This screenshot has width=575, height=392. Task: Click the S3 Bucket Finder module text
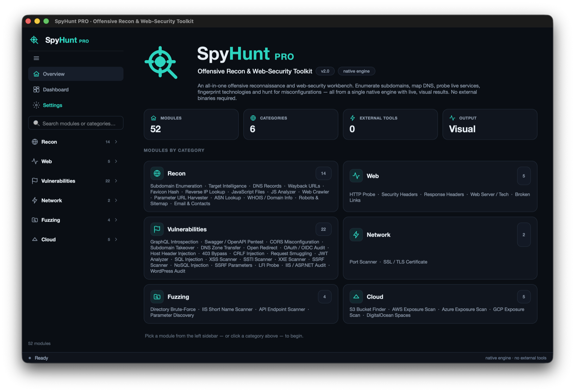point(367,309)
